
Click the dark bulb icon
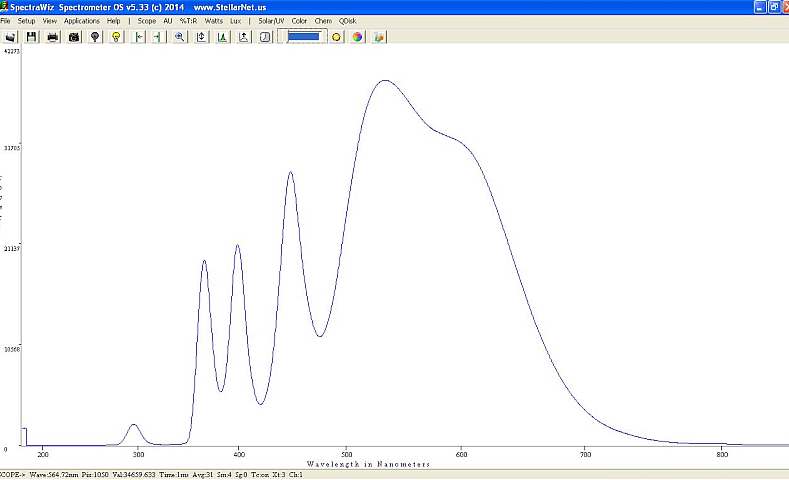coord(95,37)
